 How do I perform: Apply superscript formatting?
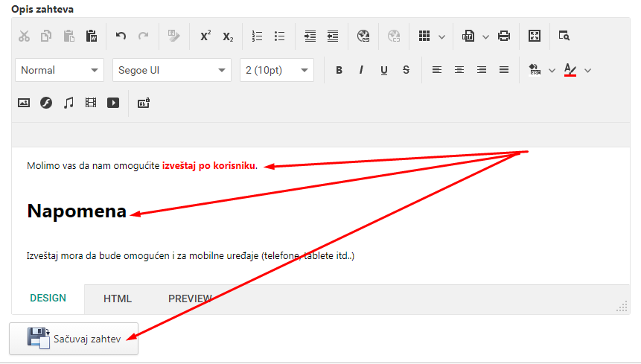[x=205, y=36]
